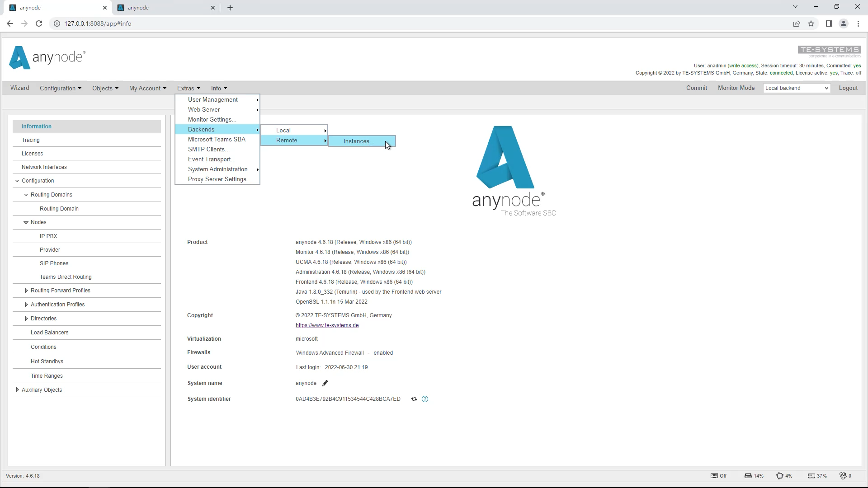Open SMTP Clients... menu entry
The width and height of the screenshot is (868, 488).
coord(217,150)
